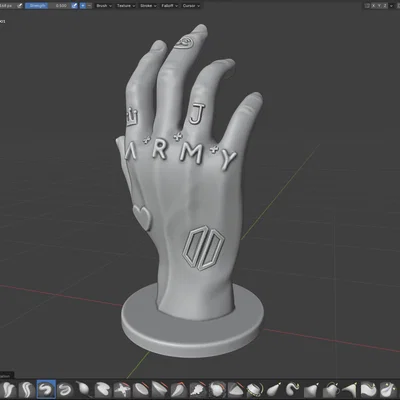
Task: Select the Rotate sculpt brush
Action: point(369,389)
